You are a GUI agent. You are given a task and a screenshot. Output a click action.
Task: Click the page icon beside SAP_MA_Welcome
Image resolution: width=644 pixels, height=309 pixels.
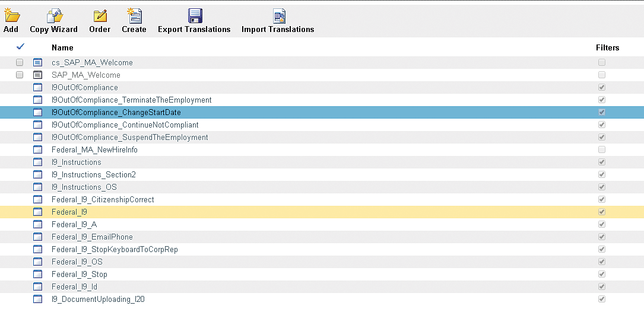(x=38, y=75)
